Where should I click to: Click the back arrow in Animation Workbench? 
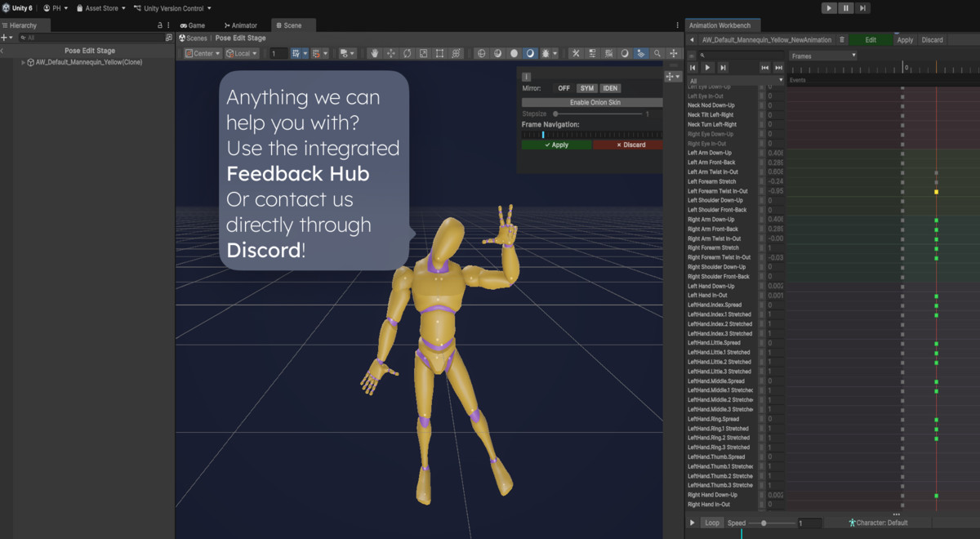pos(692,39)
